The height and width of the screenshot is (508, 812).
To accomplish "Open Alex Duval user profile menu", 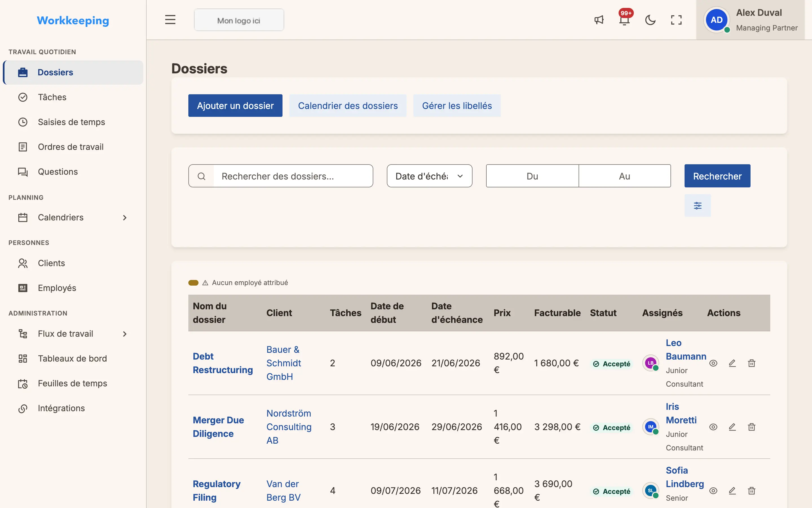I will (x=750, y=20).
